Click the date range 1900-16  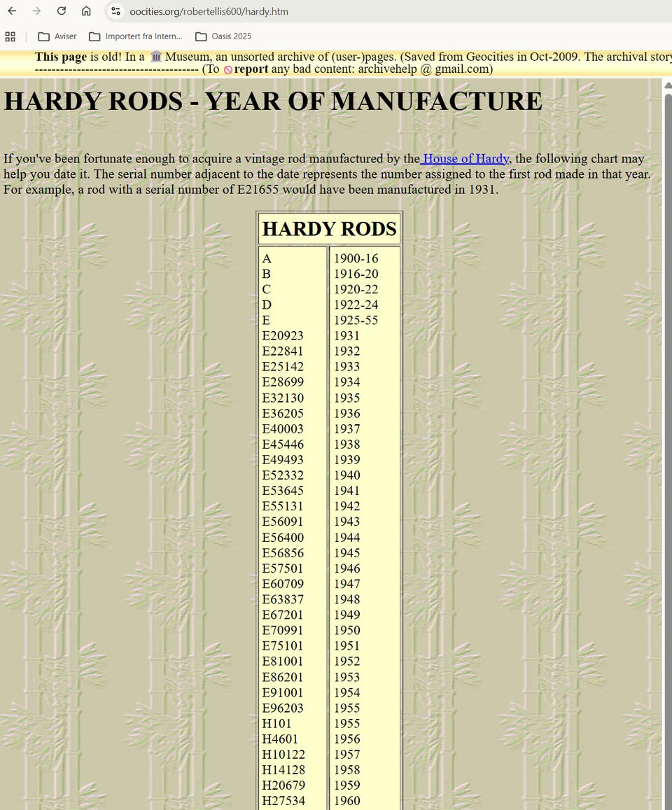[356, 258]
